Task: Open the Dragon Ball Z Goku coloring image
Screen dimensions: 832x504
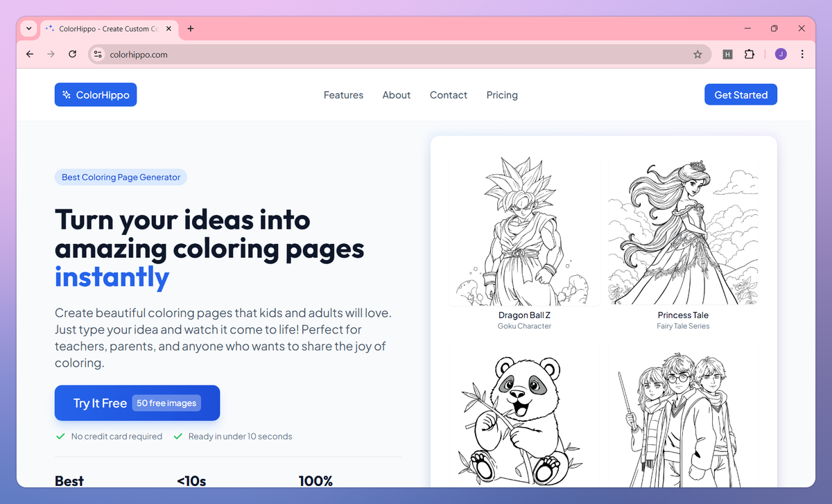Action: point(524,230)
